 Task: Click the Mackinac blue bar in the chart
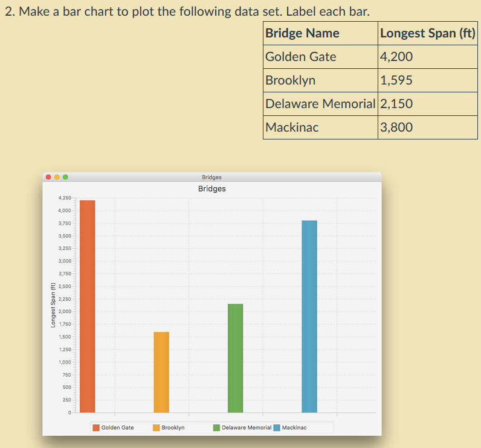[309, 316]
